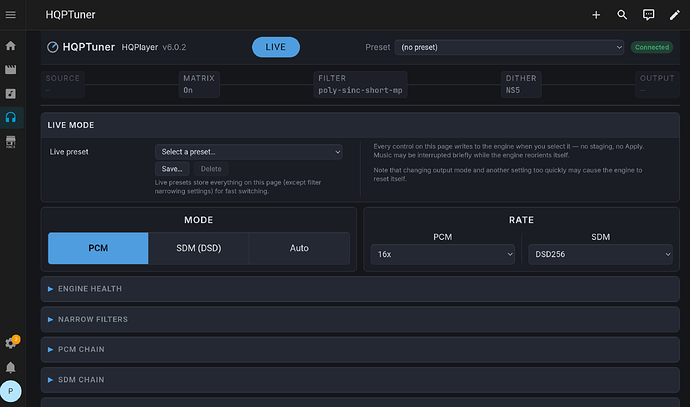Open the assistant chat bubble icon
The width and height of the screenshot is (690, 407).
tap(648, 15)
